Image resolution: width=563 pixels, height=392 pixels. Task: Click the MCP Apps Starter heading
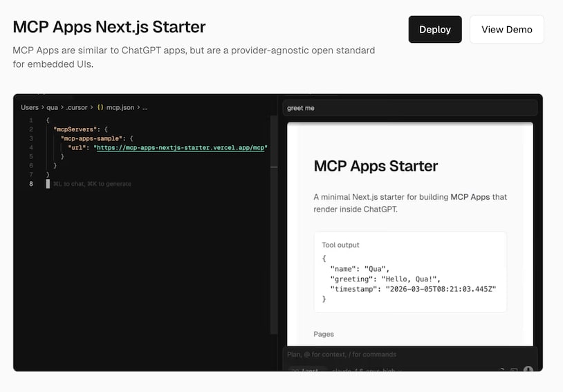(x=376, y=166)
